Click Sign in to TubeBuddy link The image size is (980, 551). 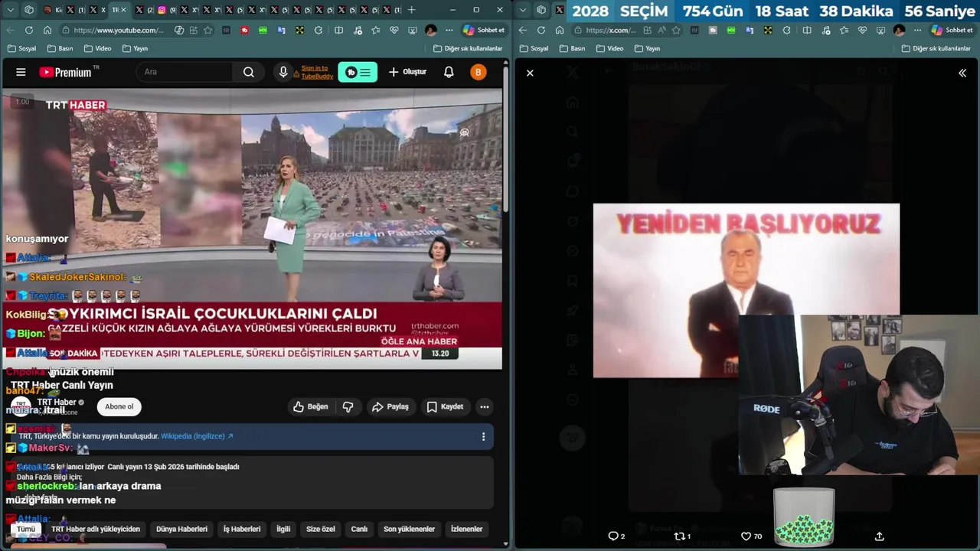(x=317, y=72)
